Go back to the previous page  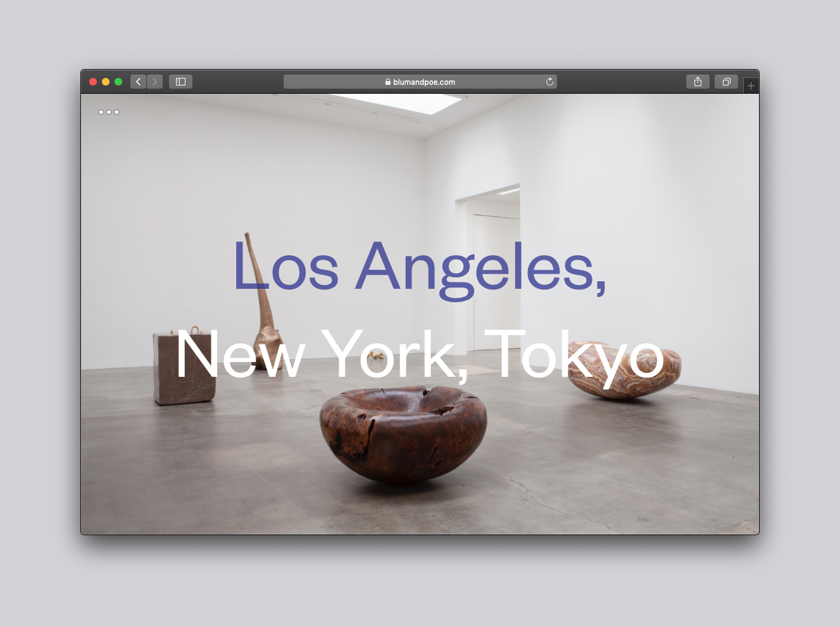click(x=138, y=82)
